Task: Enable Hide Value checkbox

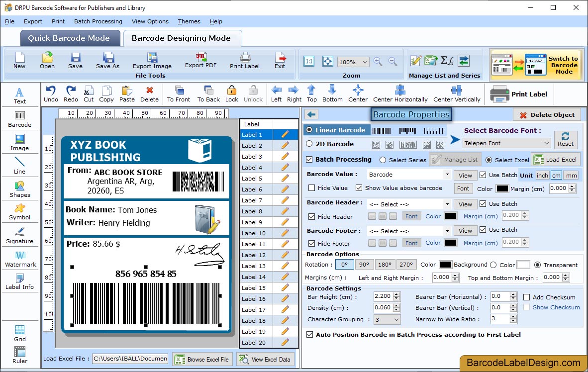Action: [x=311, y=188]
